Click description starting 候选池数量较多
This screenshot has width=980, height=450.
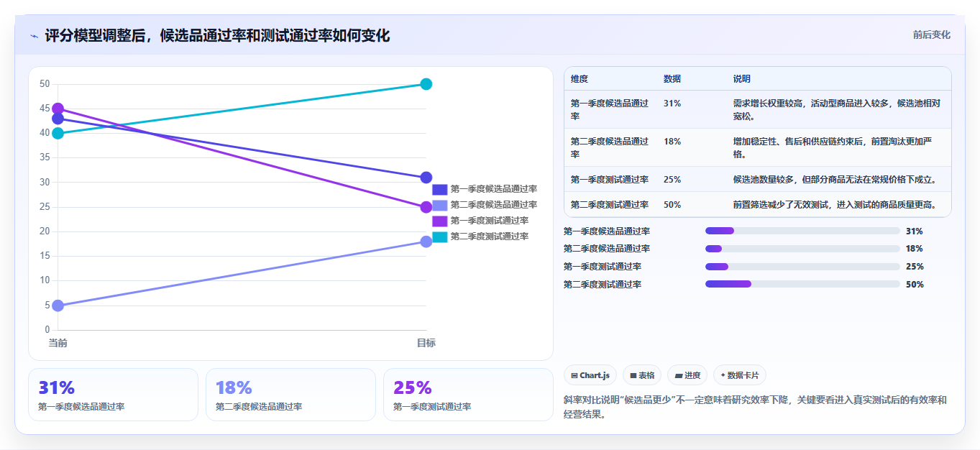[x=834, y=180]
